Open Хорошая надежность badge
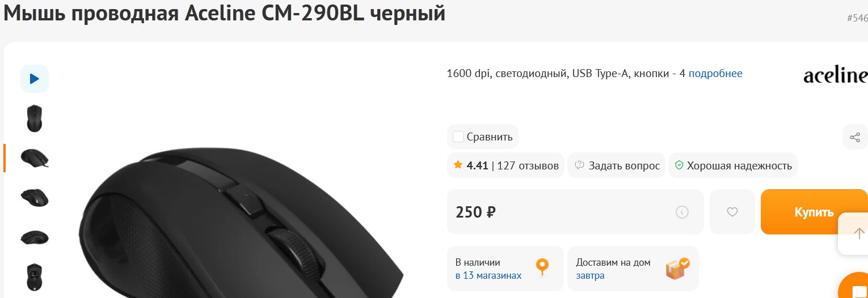 [733, 165]
